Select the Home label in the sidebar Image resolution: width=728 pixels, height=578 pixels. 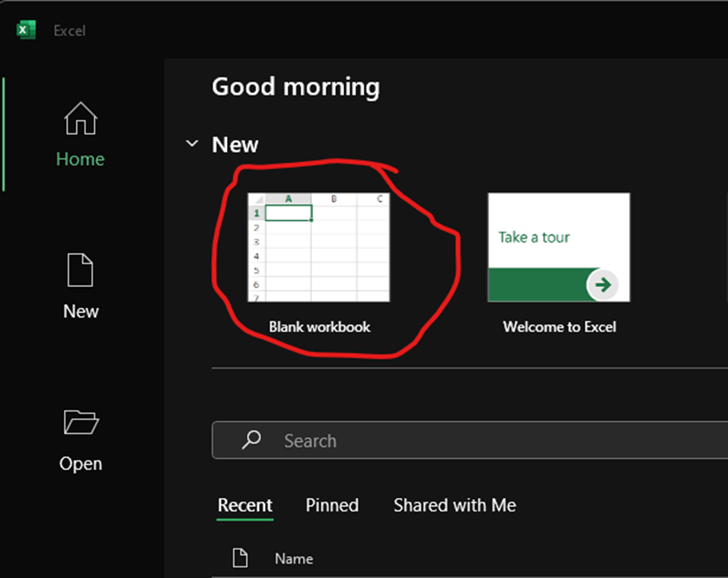(x=80, y=159)
